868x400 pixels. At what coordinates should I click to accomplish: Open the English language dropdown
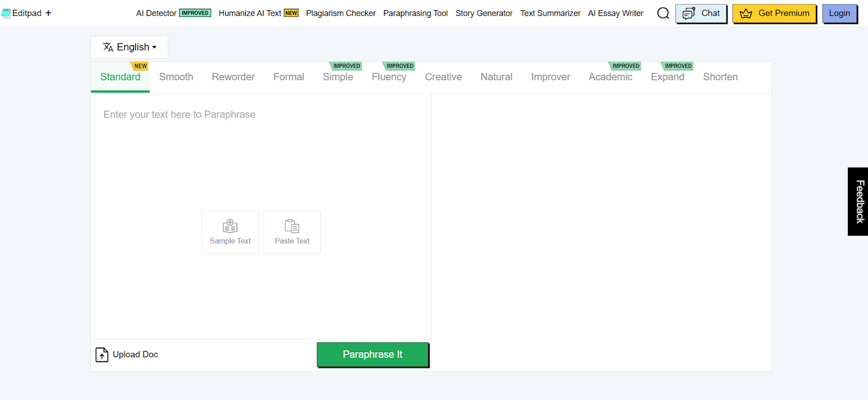(130, 47)
